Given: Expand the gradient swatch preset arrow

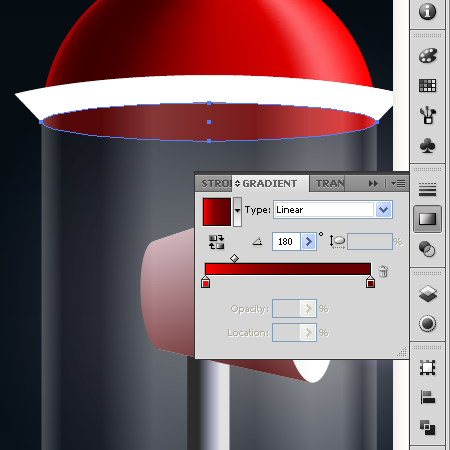Looking at the screenshot, I should pyautogui.click(x=237, y=210).
